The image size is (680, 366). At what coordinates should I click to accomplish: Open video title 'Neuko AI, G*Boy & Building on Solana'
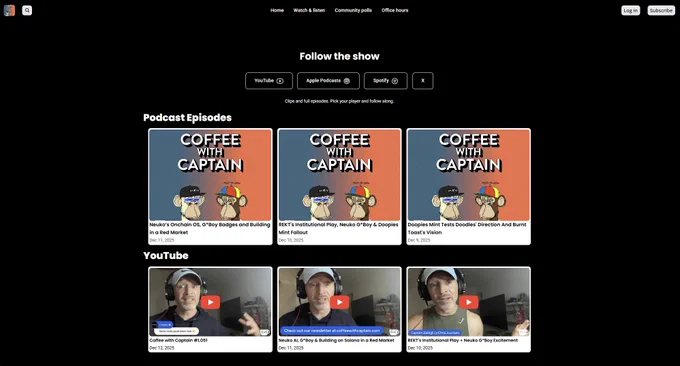(x=337, y=340)
